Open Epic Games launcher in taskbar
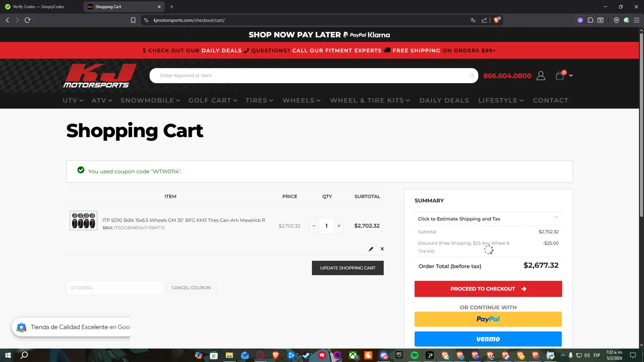The width and height of the screenshot is (644, 362). [399, 355]
